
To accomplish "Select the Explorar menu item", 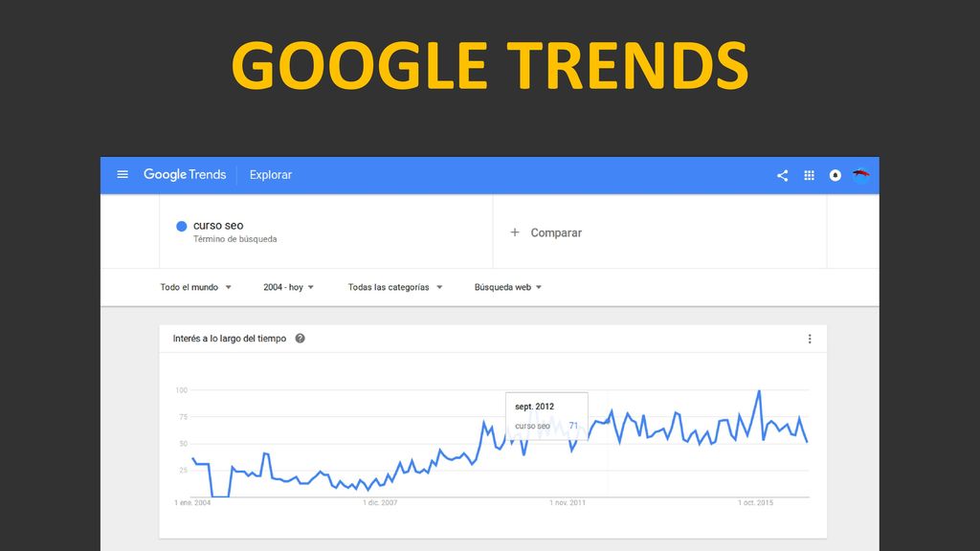I will pyautogui.click(x=271, y=175).
